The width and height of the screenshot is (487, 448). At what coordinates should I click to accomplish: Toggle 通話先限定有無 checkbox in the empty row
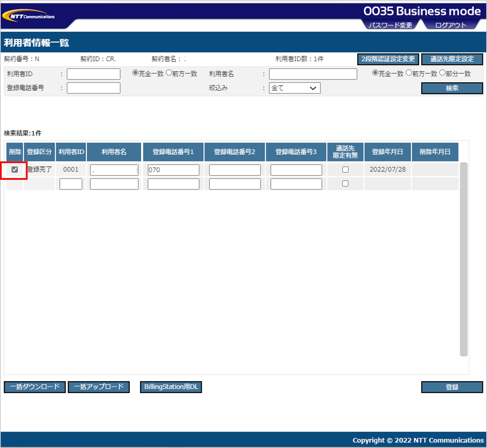(345, 184)
